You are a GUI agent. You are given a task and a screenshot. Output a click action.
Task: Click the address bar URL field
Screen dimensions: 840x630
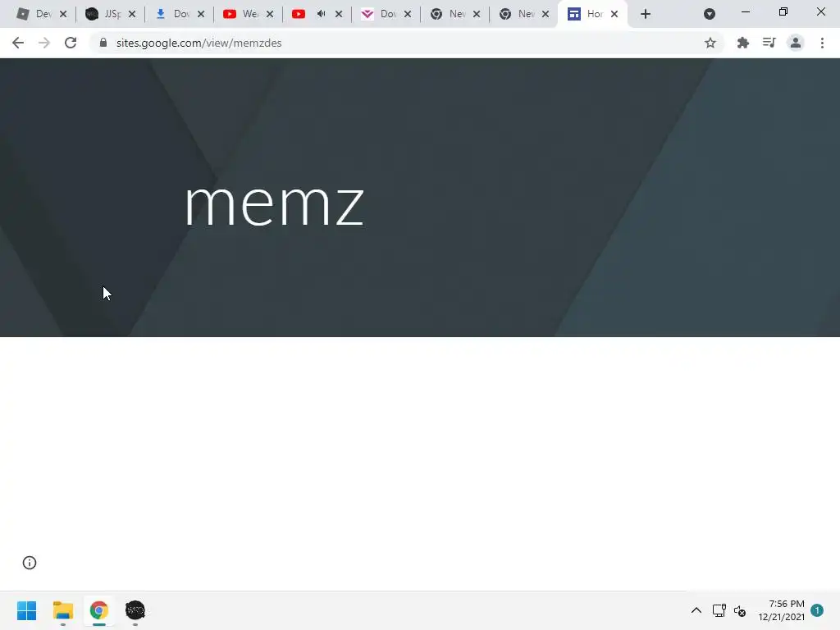[x=396, y=43]
